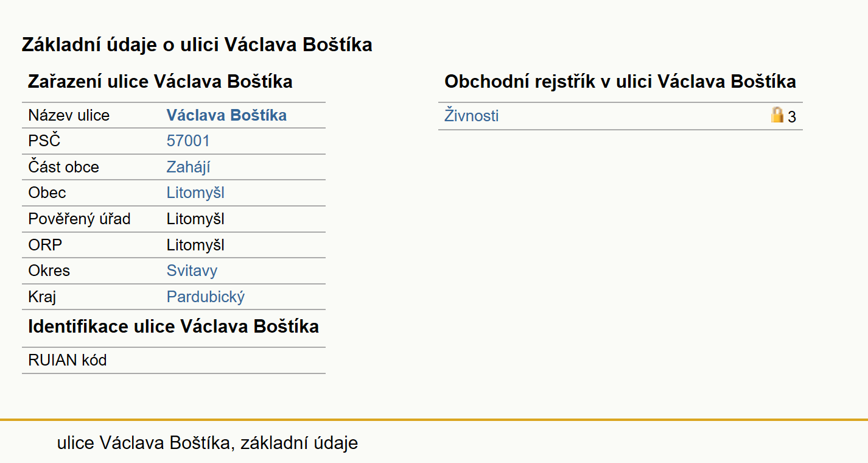Click the footer text ulice Václava Boštíka, základní údaje
This screenshot has height=463, width=868.
pos(208,443)
